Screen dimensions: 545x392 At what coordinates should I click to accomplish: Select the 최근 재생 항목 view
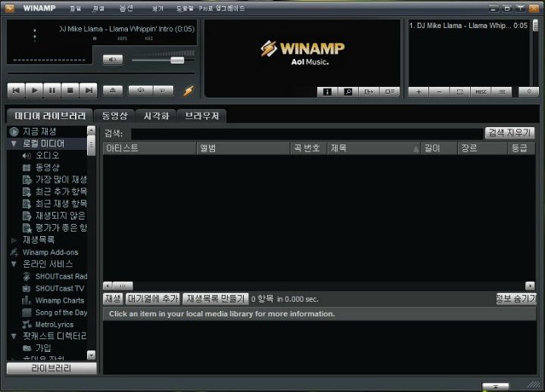(x=61, y=204)
